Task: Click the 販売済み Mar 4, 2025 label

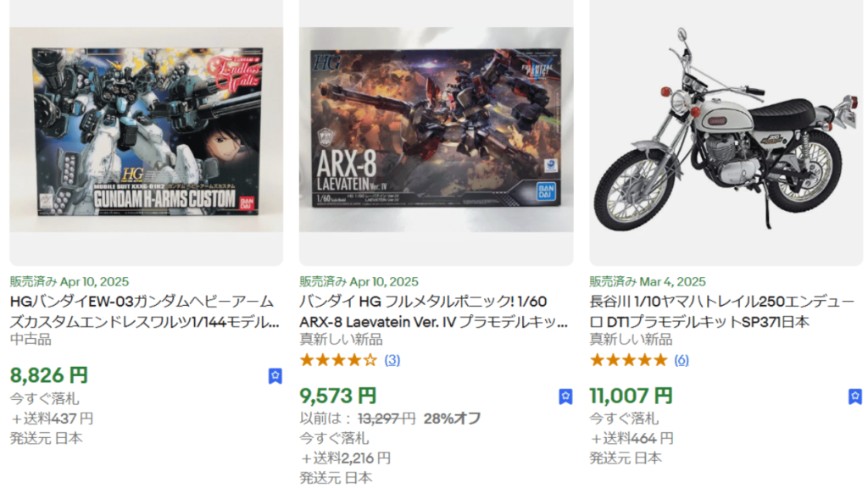Action: [x=648, y=281]
